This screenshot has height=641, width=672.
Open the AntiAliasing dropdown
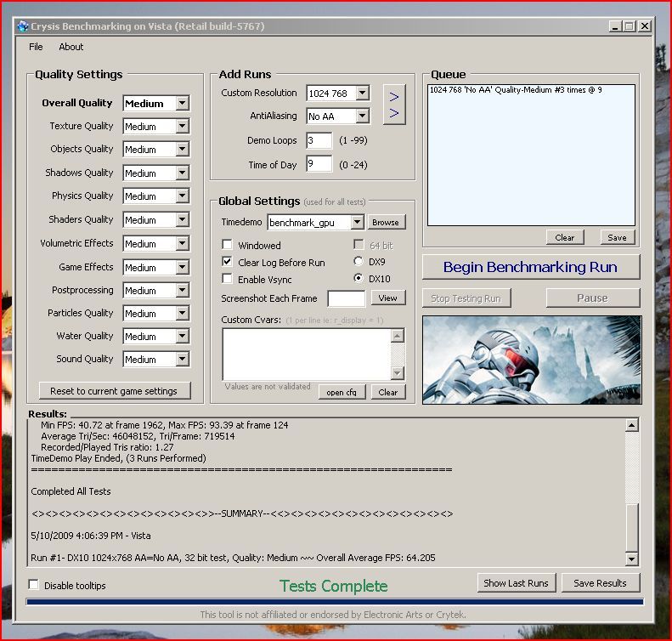tap(363, 116)
